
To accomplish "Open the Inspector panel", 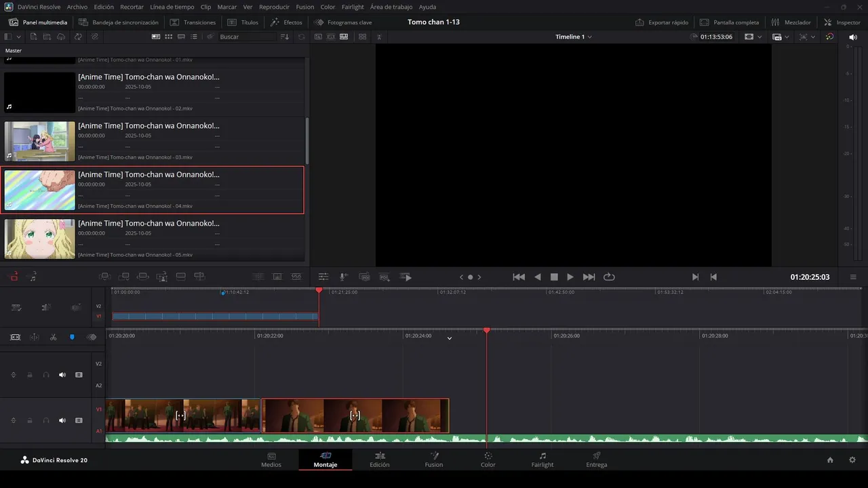I will click(x=842, y=22).
